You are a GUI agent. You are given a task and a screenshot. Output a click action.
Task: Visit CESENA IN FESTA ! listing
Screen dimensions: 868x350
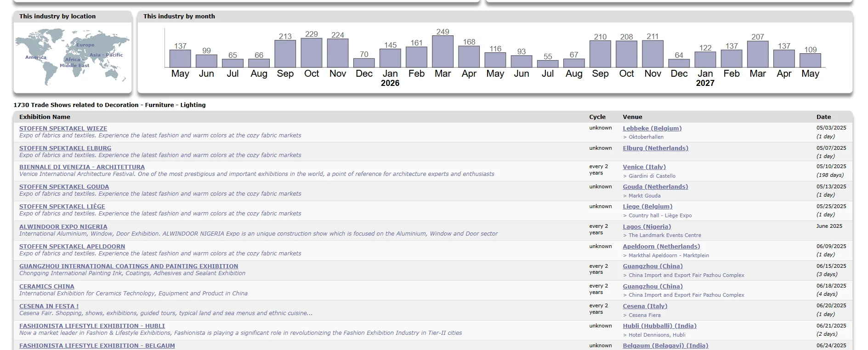[49, 306]
